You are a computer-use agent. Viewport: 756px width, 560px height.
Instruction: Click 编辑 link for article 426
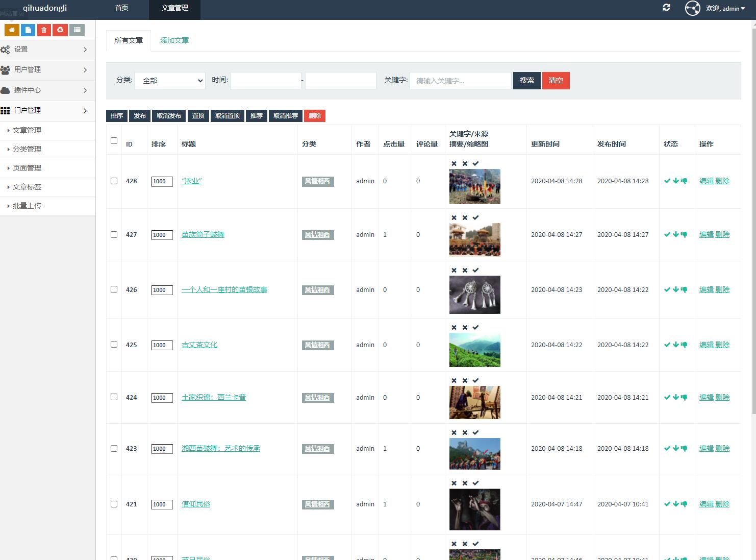tap(706, 290)
